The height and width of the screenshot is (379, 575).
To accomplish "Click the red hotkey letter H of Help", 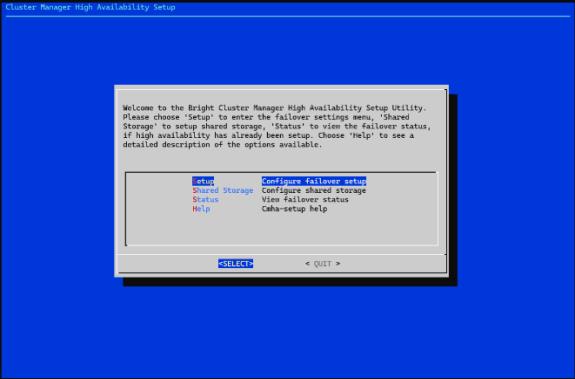I will click(x=195, y=209).
